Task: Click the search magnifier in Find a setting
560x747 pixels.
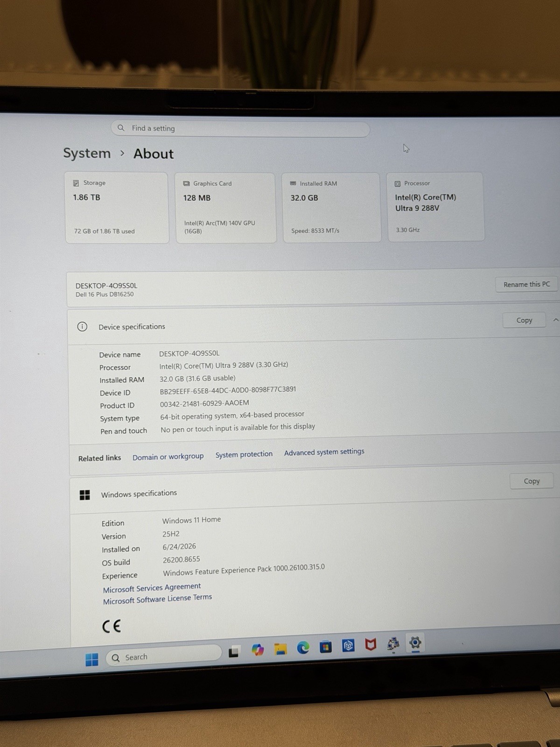Action: tap(121, 127)
